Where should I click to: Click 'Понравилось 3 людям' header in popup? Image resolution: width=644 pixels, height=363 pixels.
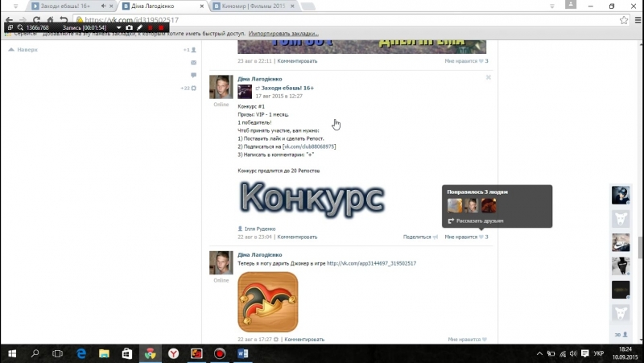coord(477,192)
